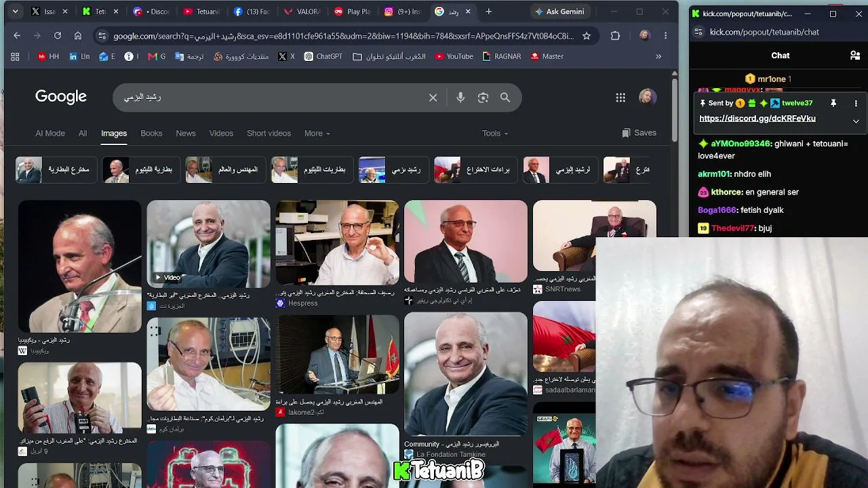Open the Chrome profile avatar in toolbar
Screen dimensions: 868x488
point(644,36)
